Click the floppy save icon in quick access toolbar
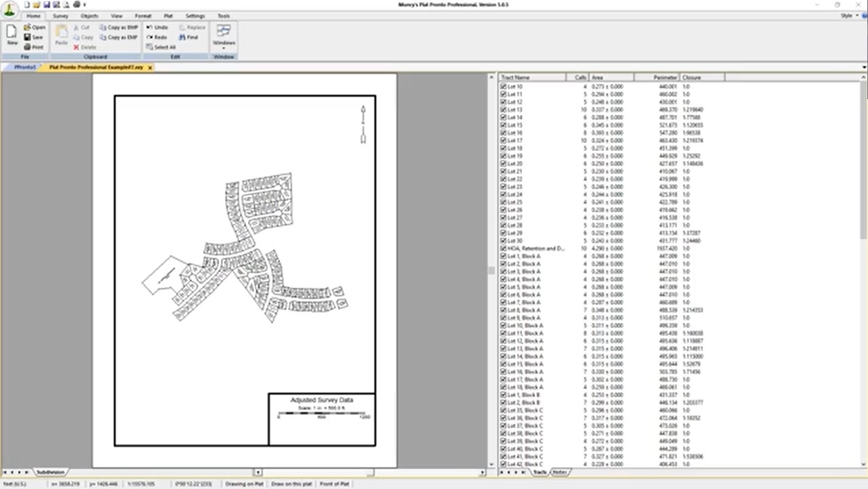Screen dimensions: 868x489 point(47,4)
